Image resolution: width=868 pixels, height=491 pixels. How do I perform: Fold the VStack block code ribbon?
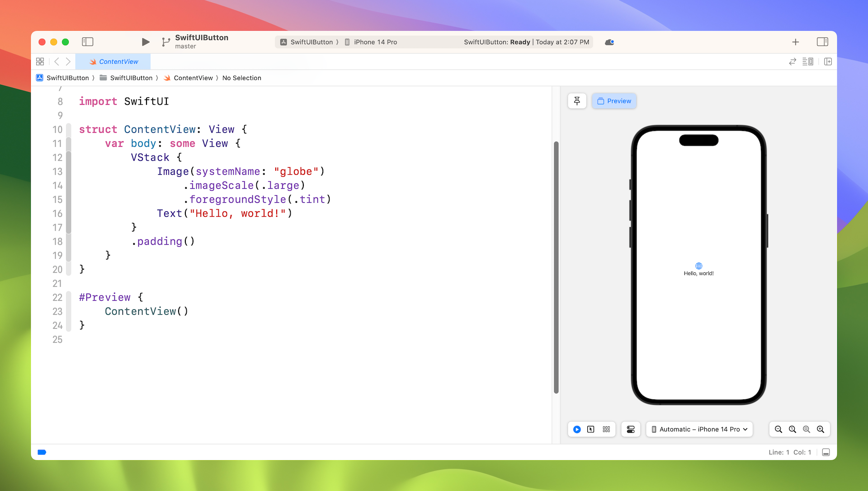pos(69,192)
